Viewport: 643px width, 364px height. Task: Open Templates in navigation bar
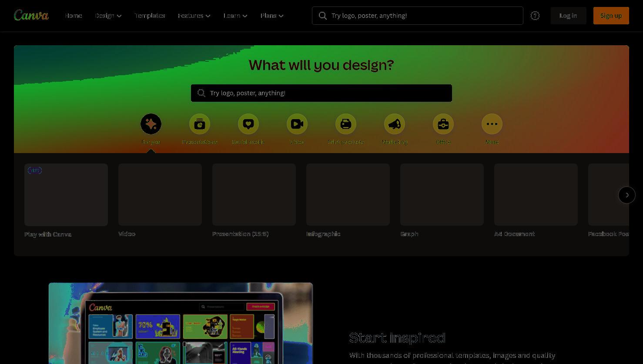150,16
